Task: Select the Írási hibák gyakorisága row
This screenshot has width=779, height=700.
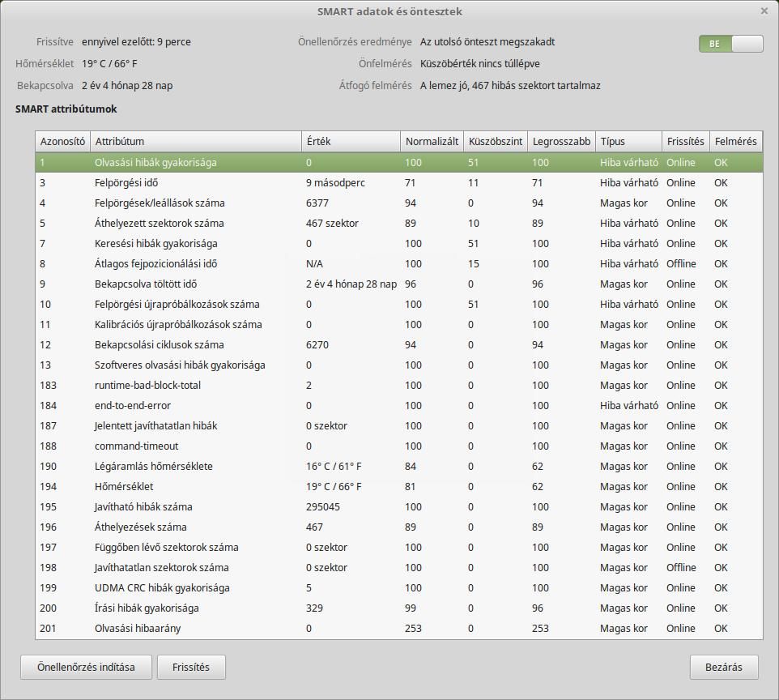Action: coord(399,608)
